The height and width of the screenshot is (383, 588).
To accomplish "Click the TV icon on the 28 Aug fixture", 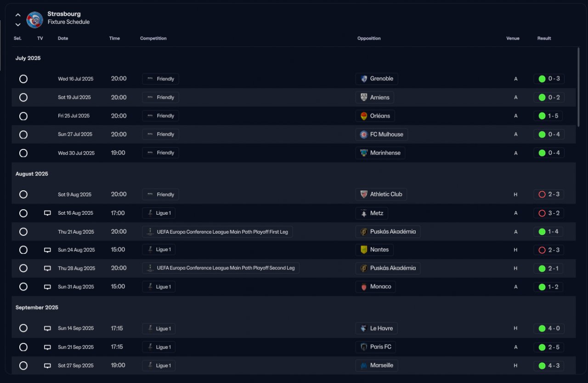I will (47, 269).
